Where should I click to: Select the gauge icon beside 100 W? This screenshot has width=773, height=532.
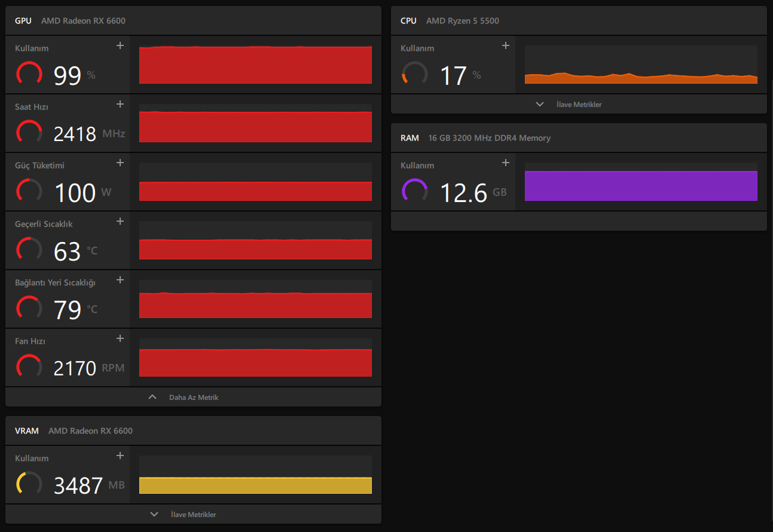click(x=29, y=191)
